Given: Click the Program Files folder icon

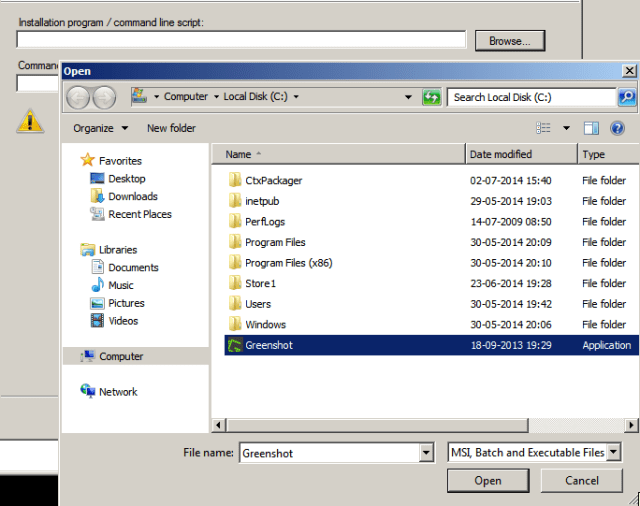Looking at the screenshot, I should 235,242.
